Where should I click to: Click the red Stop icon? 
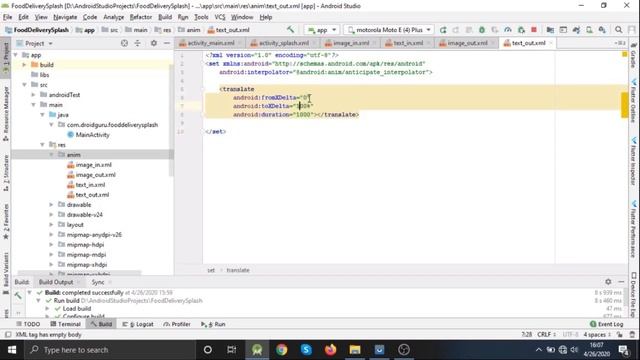pos(534,30)
